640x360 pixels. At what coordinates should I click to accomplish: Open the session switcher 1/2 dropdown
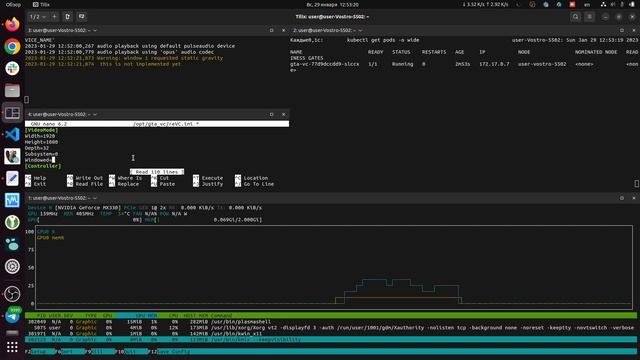point(38,17)
